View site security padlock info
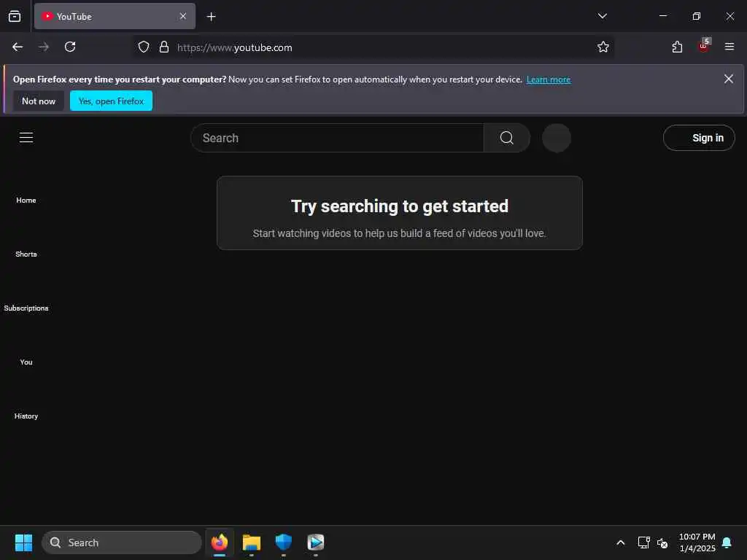The image size is (747, 560). tap(164, 47)
